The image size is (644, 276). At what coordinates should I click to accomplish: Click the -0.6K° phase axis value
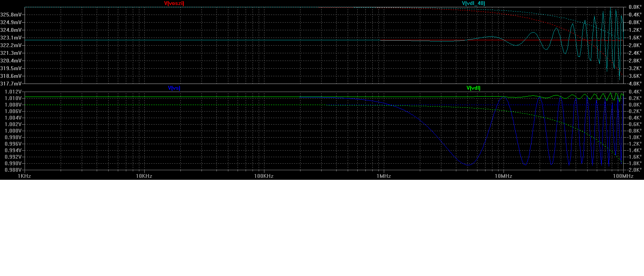[x=635, y=124]
